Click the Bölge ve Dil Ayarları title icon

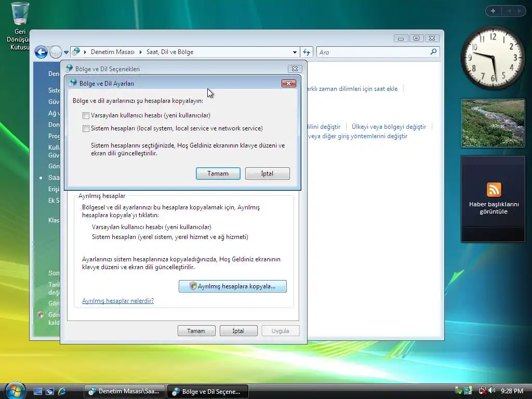[x=73, y=83]
